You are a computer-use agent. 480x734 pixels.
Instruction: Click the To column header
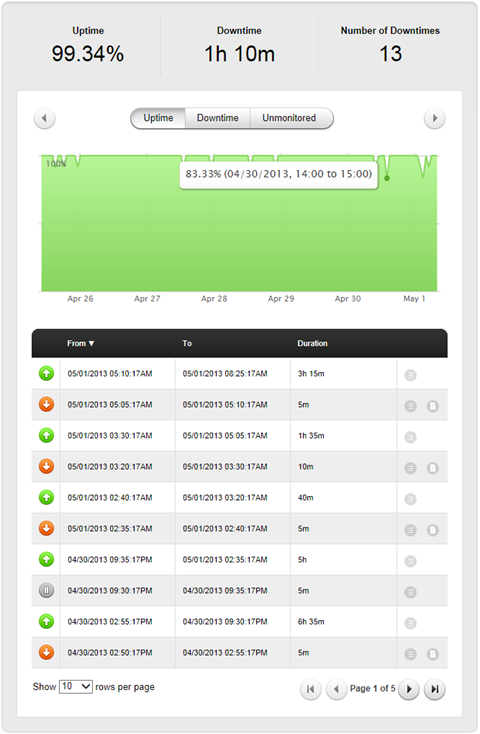click(x=187, y=343)
